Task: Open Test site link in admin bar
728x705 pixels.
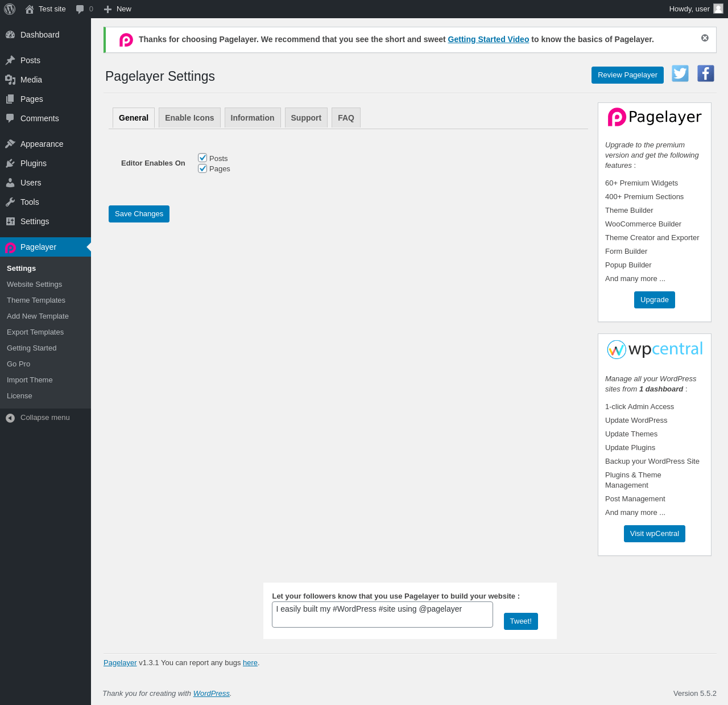Action: pyautogui.click(x=45, y=9)
